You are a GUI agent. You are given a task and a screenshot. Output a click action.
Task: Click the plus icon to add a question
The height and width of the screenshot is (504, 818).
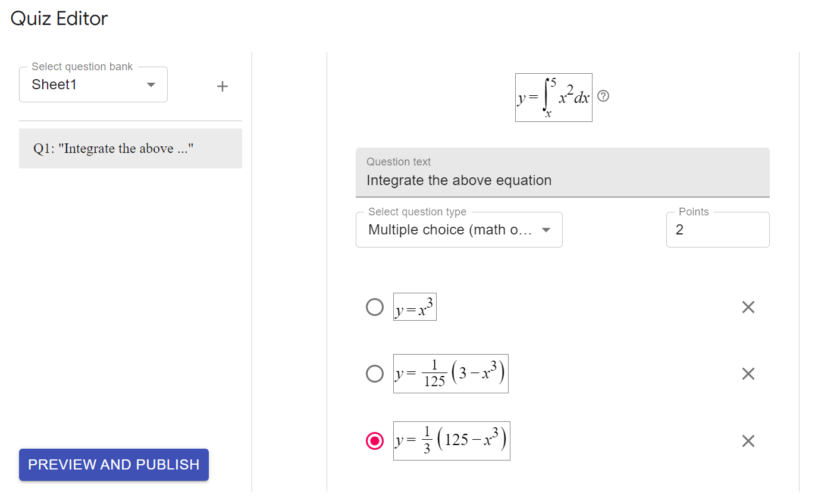222,87
